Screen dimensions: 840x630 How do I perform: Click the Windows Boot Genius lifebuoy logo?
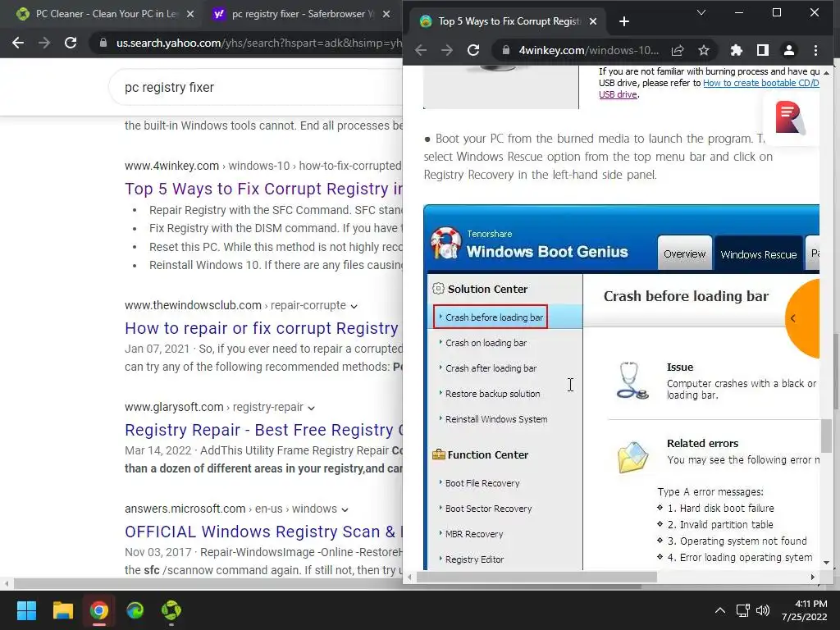click(x=445, y=243)
